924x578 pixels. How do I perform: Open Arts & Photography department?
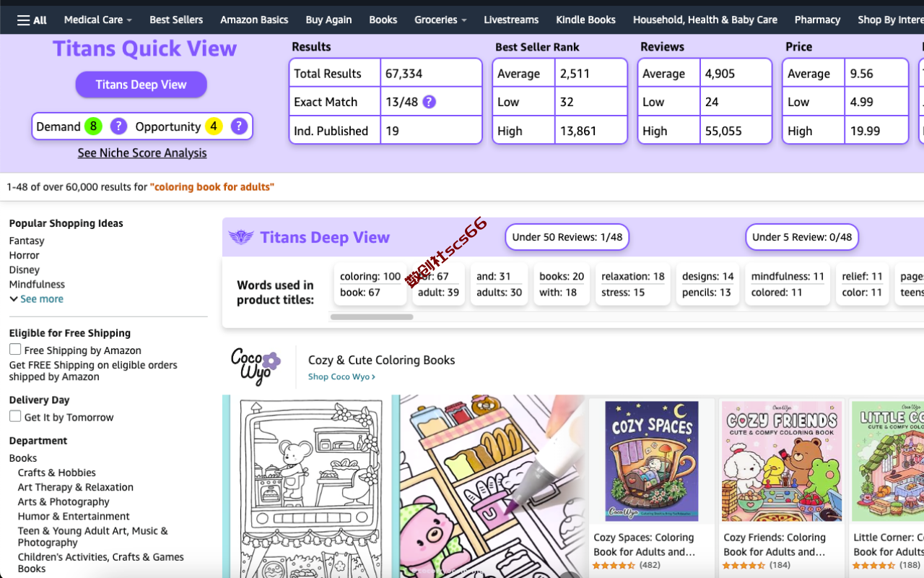[64, 501]
